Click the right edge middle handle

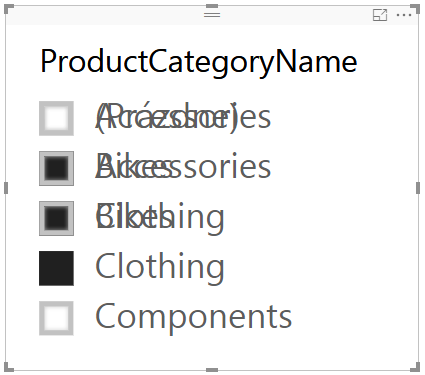[x=418, y=188]
